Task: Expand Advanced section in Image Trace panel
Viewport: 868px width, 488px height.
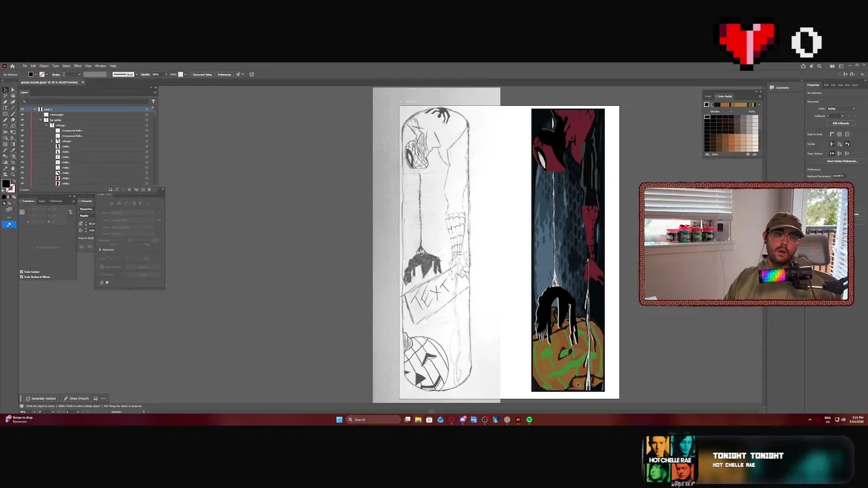Action: tap(100, 249)
